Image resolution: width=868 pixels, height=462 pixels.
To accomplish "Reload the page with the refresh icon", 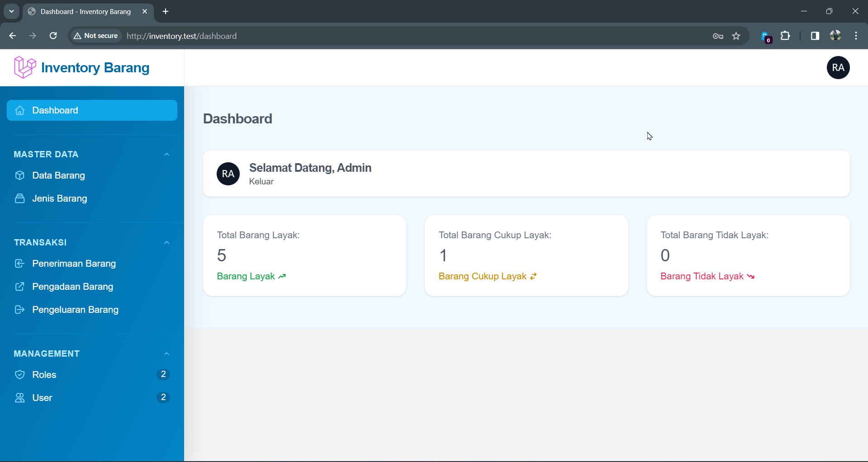I will pos(53,36).
